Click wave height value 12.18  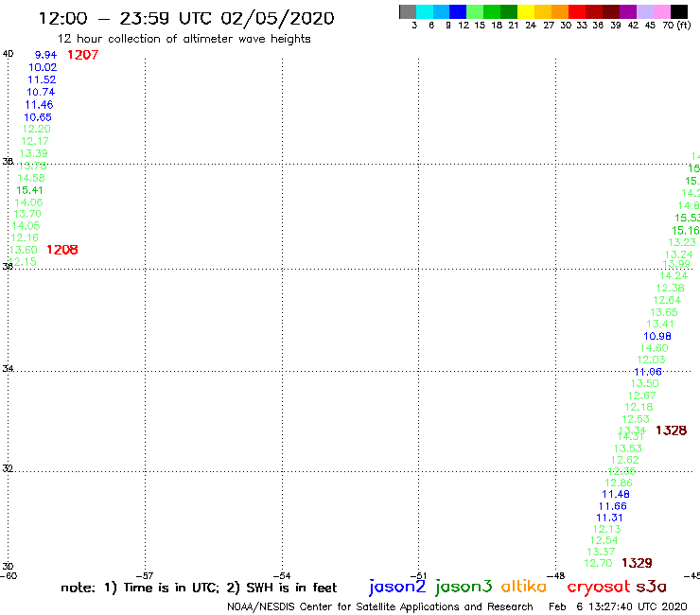pos(639,408)
